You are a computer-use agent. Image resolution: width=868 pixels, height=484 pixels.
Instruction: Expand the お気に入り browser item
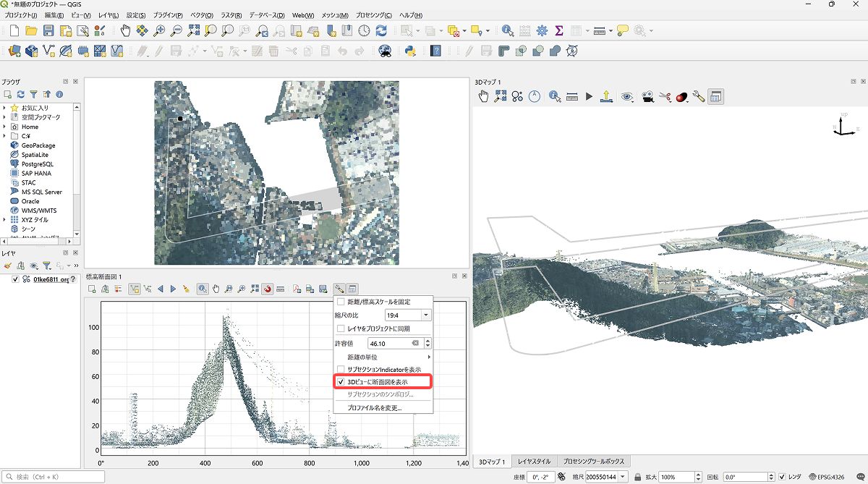click(4, 108)
